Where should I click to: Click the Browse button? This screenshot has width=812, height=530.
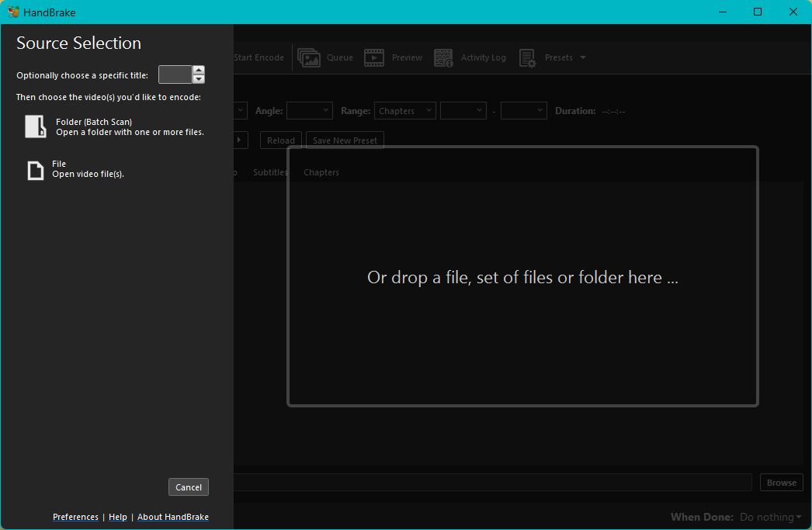point(782,483)
